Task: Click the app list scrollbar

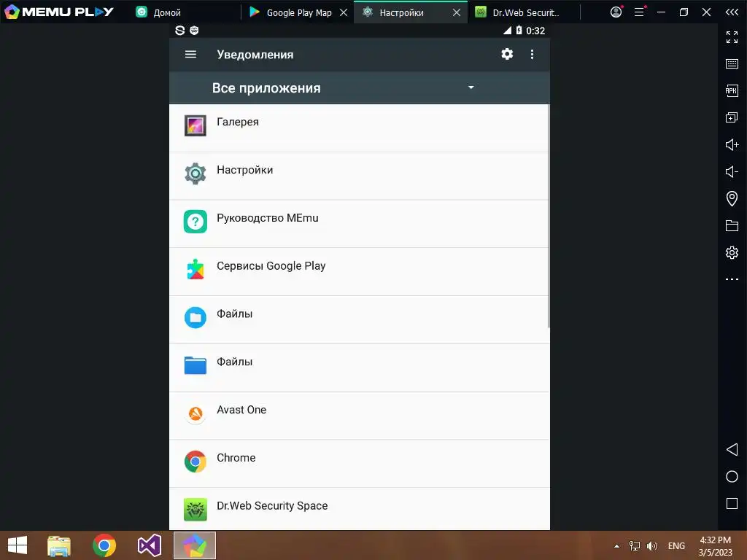Action: pos(549,216)
